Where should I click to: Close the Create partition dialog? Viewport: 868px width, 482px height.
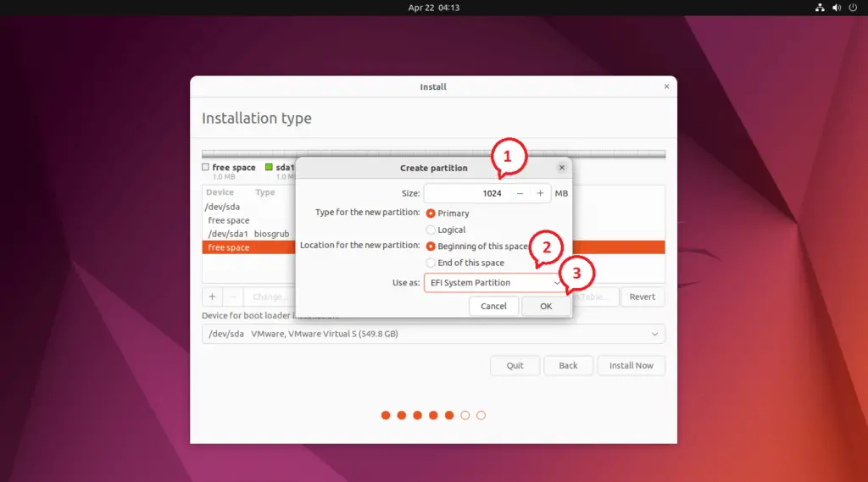click(562, 167)
